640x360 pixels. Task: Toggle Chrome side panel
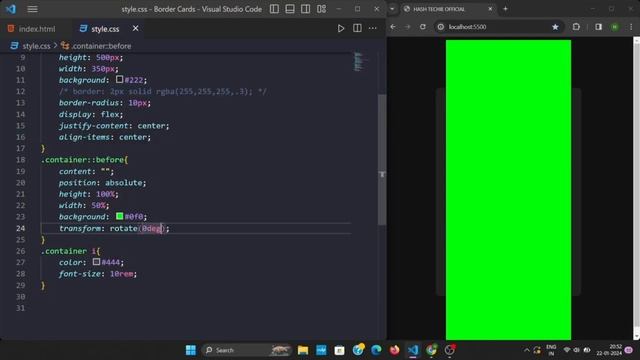point(598,27)
